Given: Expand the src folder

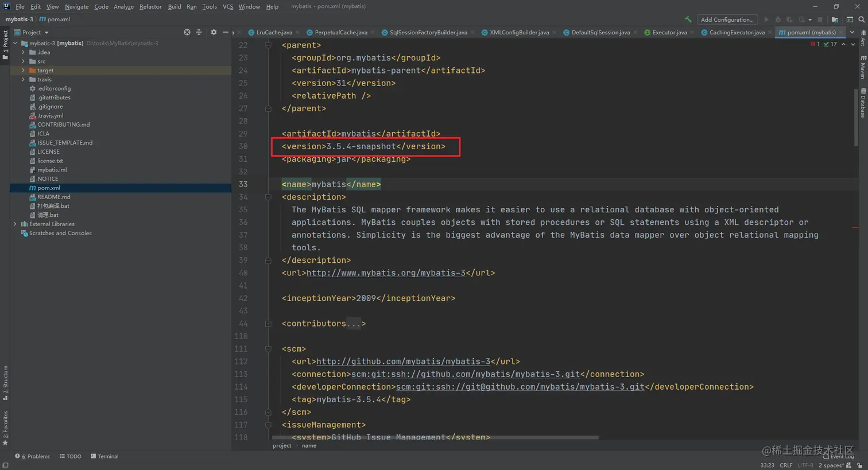Looking at the screenshot, I should point(24,61).
